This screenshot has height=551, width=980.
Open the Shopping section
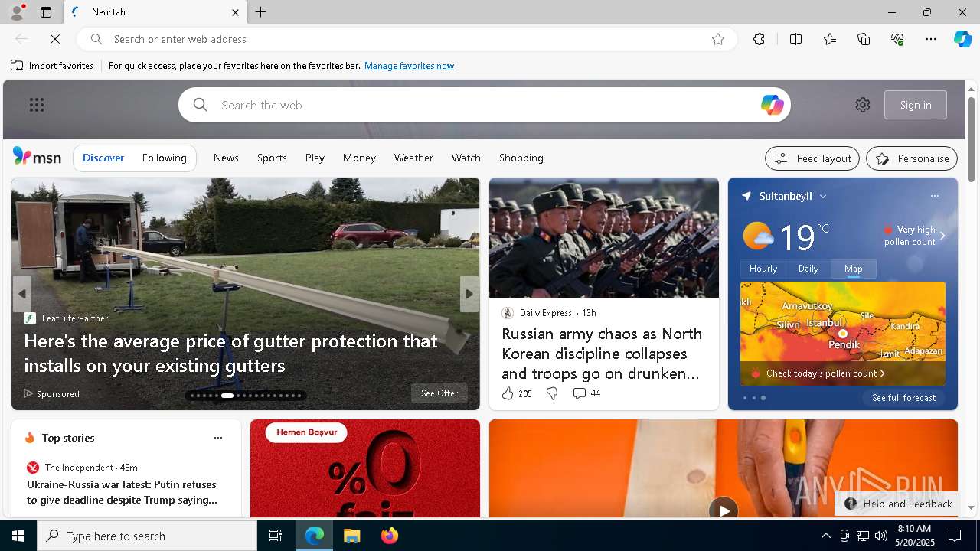[x=521, y=158]
